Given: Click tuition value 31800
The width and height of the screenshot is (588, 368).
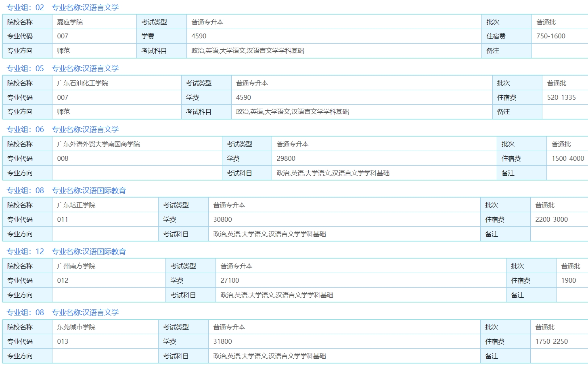Looking at the screenshot, I should (x=223, y=341).
